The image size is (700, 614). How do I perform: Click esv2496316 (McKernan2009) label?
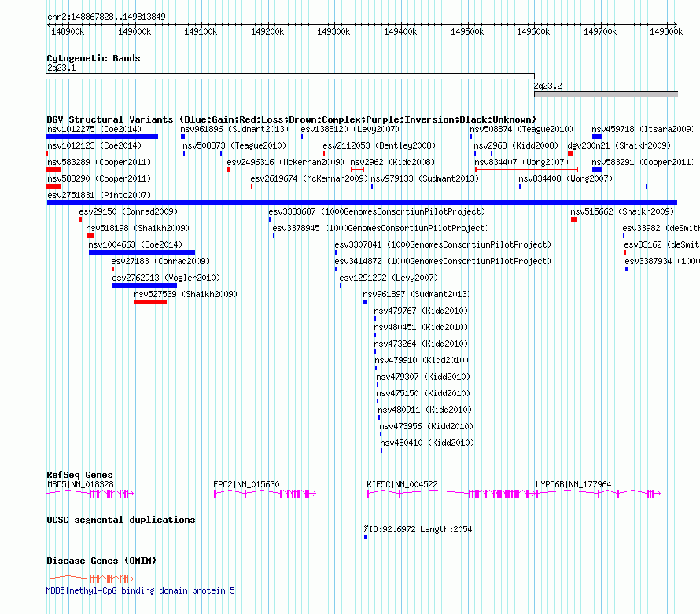pos(286,162)
